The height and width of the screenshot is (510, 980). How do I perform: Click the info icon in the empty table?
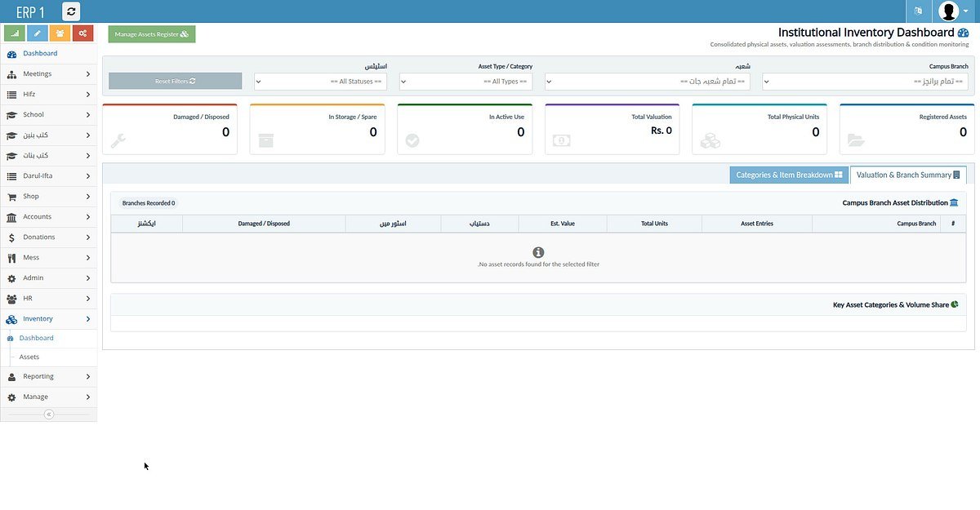(x=538, y=253)
